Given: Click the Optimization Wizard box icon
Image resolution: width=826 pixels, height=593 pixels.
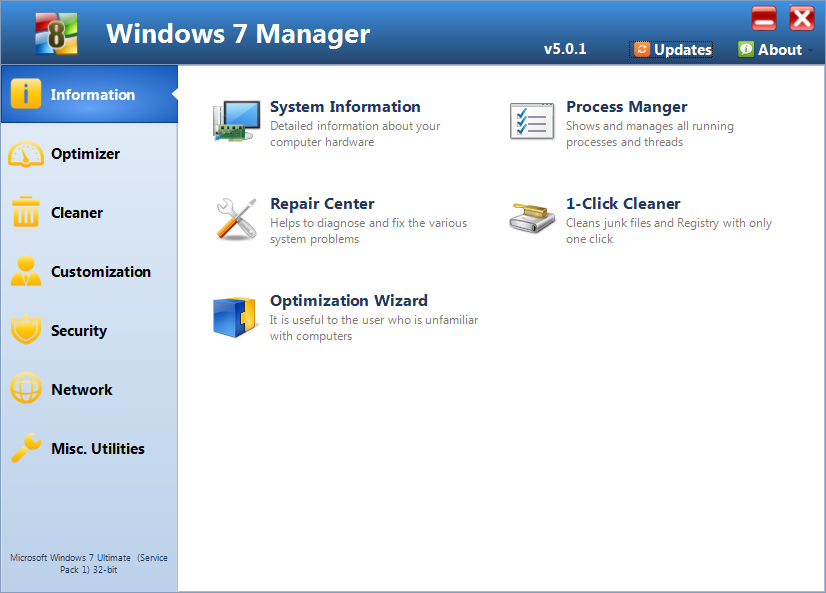Looking at the screenshot, I should pyautogui.click(x=235, y=314).
